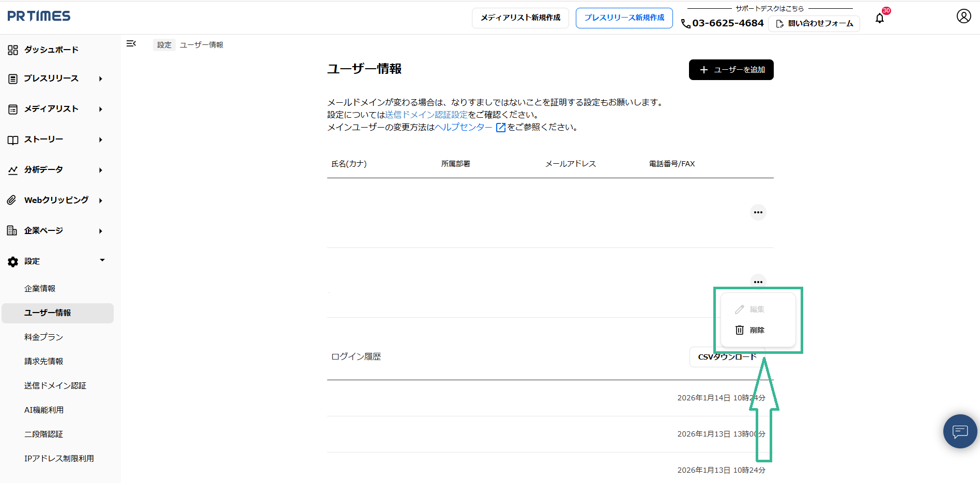Open the notification bell with 30 badge

coord(880,18)
